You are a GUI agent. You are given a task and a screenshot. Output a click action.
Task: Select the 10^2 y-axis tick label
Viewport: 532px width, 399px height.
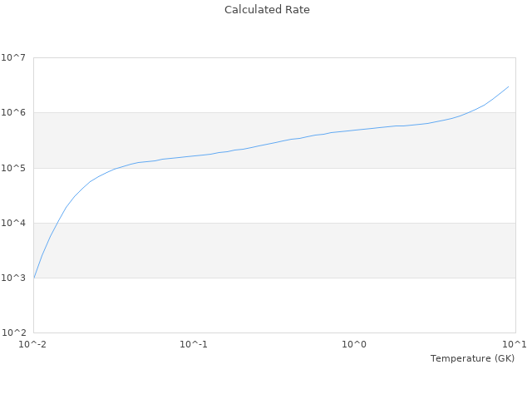point(13,332)
